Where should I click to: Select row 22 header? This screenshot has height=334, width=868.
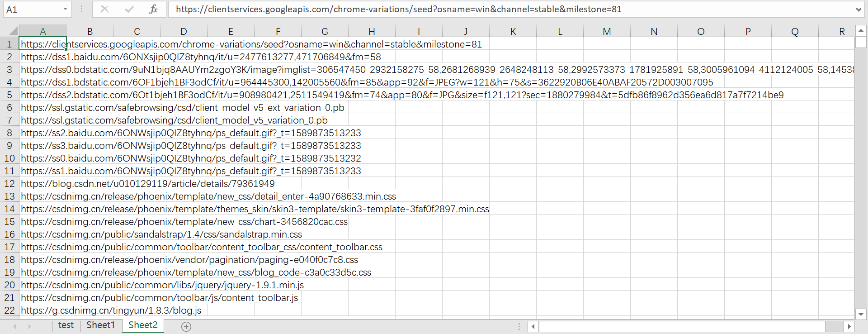pyautogui.click(x=9, y=310)
